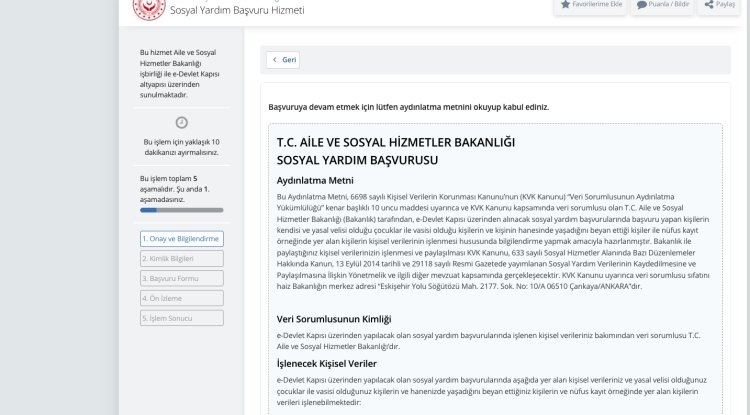Click the clock icon in the sidebar
The height and width of the screenshot is (415, 750).
182,122
